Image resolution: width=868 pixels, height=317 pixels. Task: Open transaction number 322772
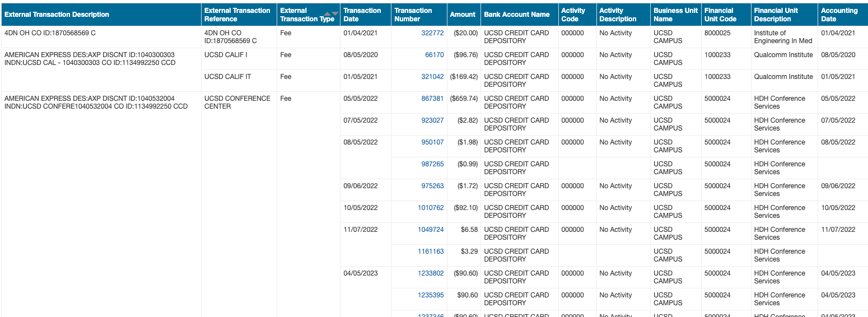432,33
